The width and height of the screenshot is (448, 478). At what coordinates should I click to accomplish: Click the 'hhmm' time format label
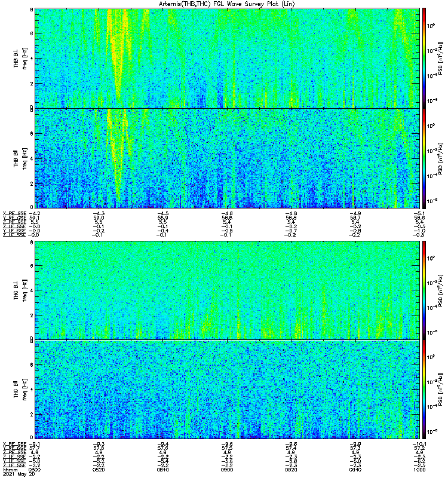10,470
